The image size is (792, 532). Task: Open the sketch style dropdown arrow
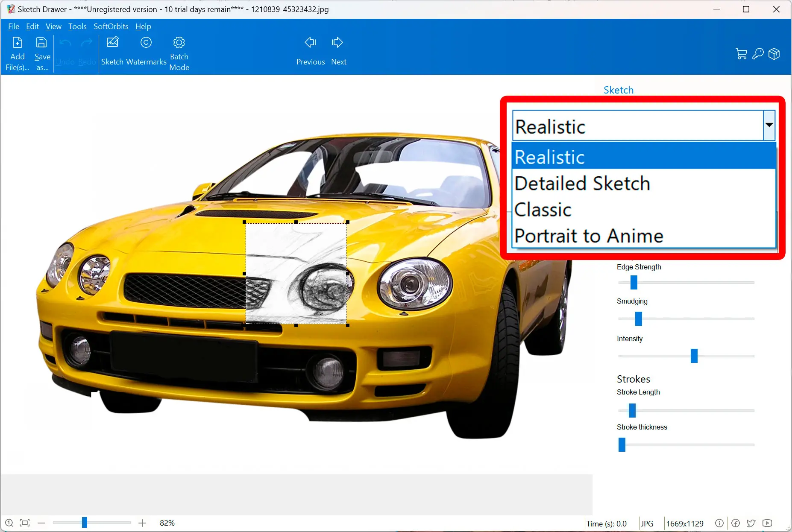click(769, 125)
